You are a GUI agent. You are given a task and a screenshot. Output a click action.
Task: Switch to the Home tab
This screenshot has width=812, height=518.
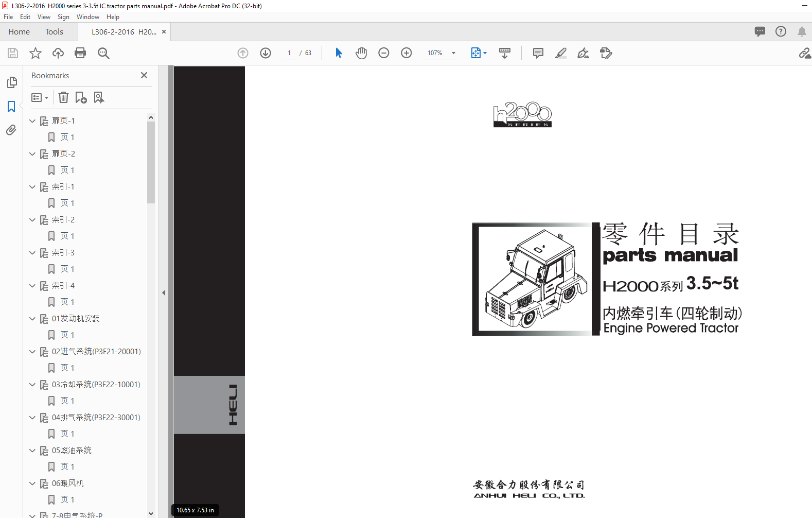pos(19,31)
